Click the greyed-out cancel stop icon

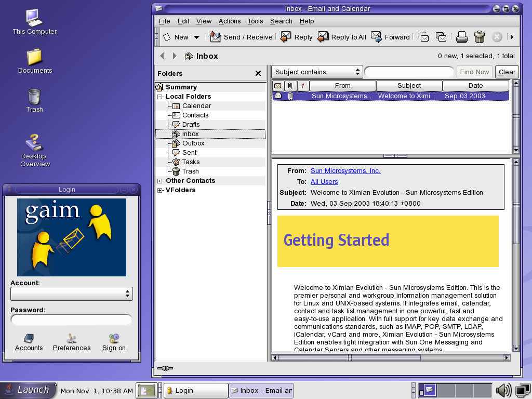[x=497, y=37]
